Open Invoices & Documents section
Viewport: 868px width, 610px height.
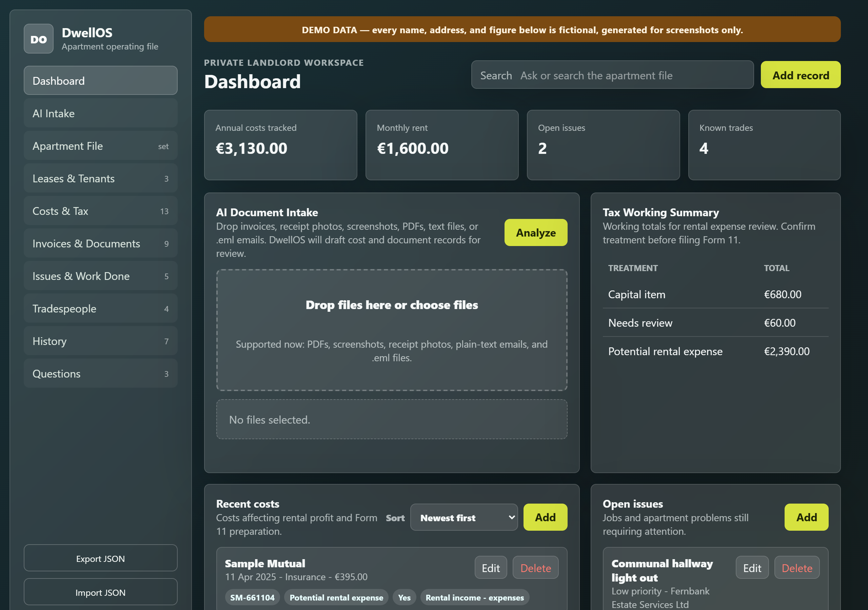coord(101,243)
